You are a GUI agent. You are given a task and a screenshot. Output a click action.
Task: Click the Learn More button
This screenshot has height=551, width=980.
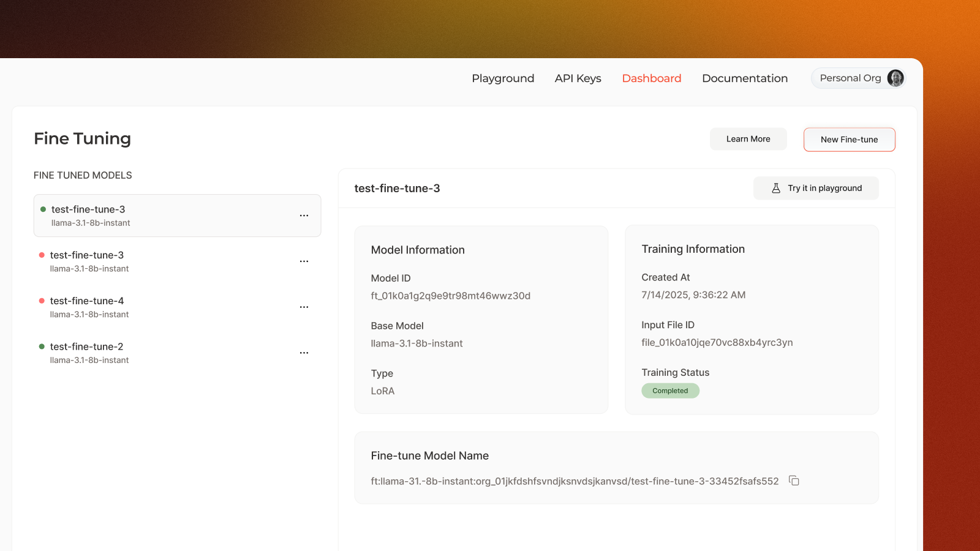(x=748, y=139)
